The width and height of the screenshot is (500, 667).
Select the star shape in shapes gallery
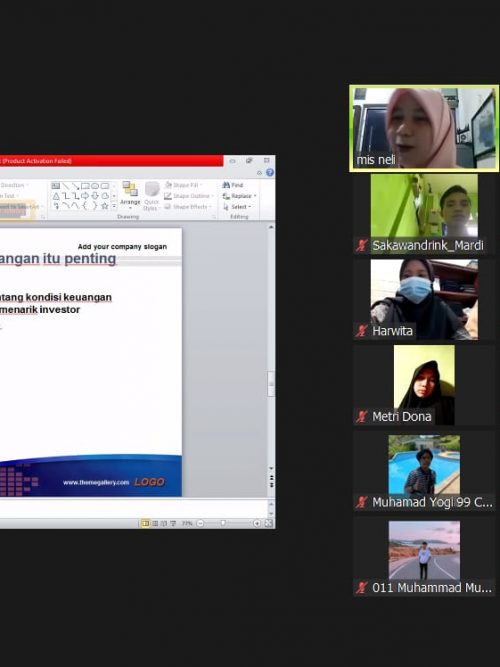[x=104, y=206]
